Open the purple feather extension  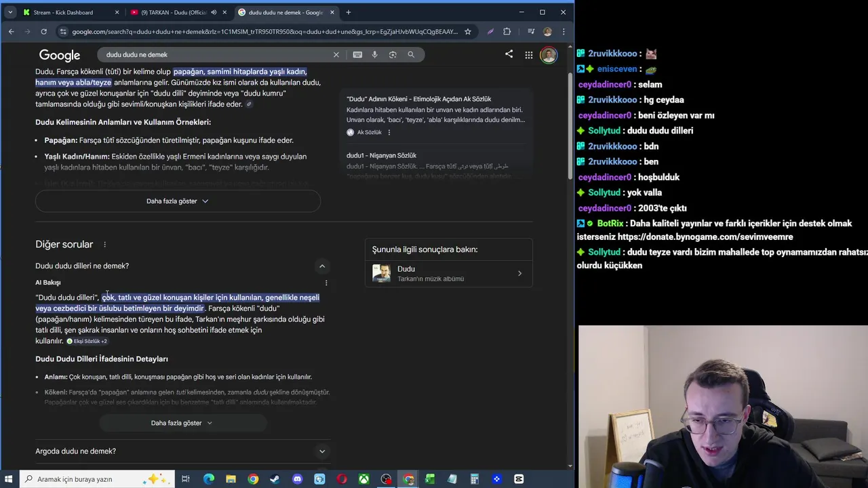click(490, 31)
